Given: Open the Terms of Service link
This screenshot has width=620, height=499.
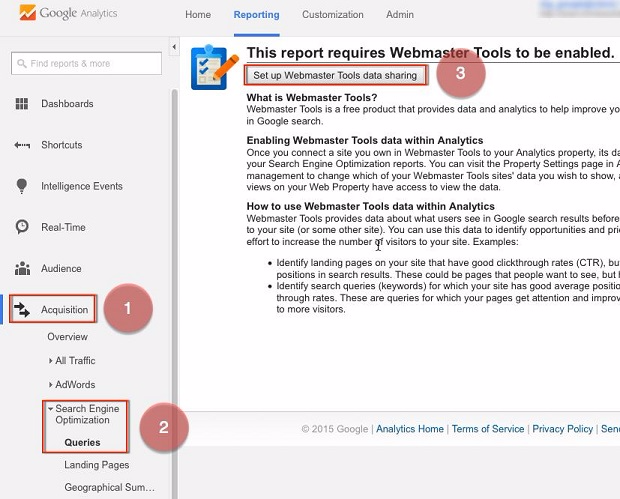Looking at the screenshot, I should 488,429.
